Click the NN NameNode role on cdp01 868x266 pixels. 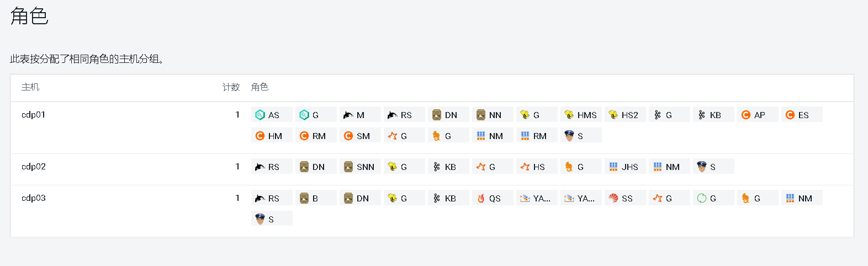click(492, 115)
